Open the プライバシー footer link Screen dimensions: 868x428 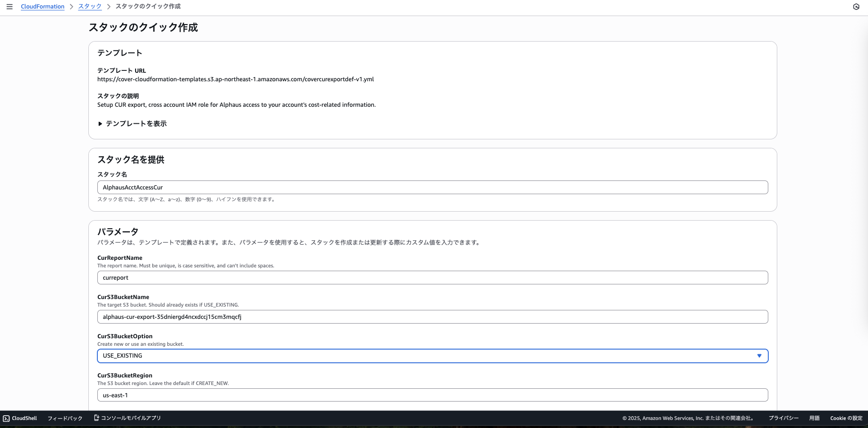[x=783, y=418]
